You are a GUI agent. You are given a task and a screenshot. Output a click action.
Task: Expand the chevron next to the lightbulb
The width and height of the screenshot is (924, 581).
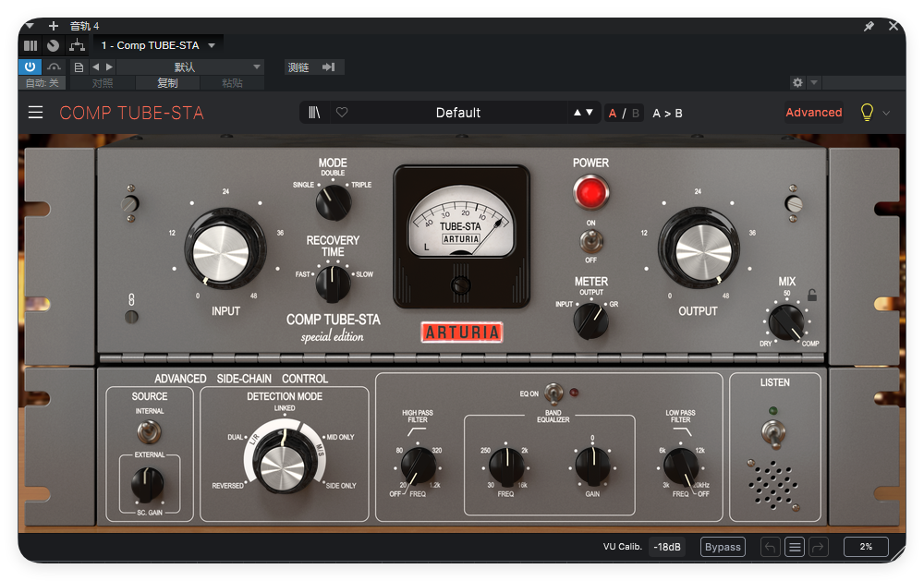[886, 113]
